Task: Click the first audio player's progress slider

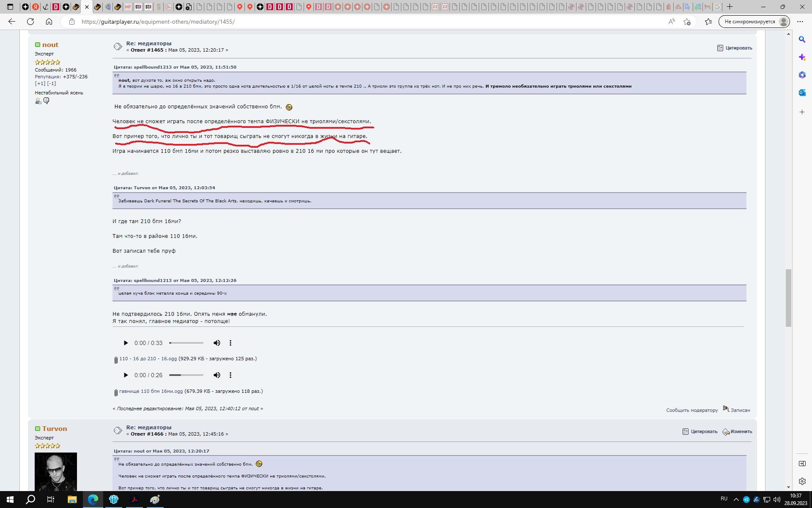Action: click(186, 343)
